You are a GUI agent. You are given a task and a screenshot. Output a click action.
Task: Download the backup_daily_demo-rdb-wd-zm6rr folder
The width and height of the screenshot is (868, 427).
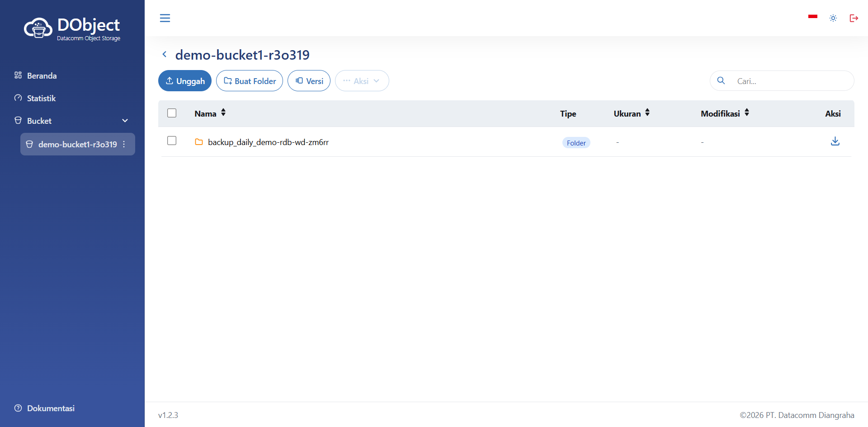click(x=835, y=141)
